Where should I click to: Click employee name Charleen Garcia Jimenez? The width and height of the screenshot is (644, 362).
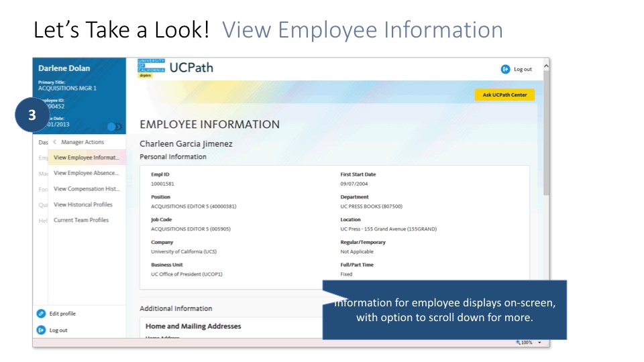(186, 144)
